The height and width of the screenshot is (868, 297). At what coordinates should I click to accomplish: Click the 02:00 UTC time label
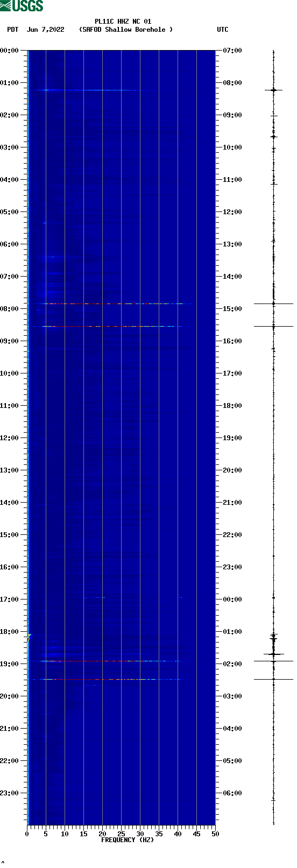click(232, 664)
